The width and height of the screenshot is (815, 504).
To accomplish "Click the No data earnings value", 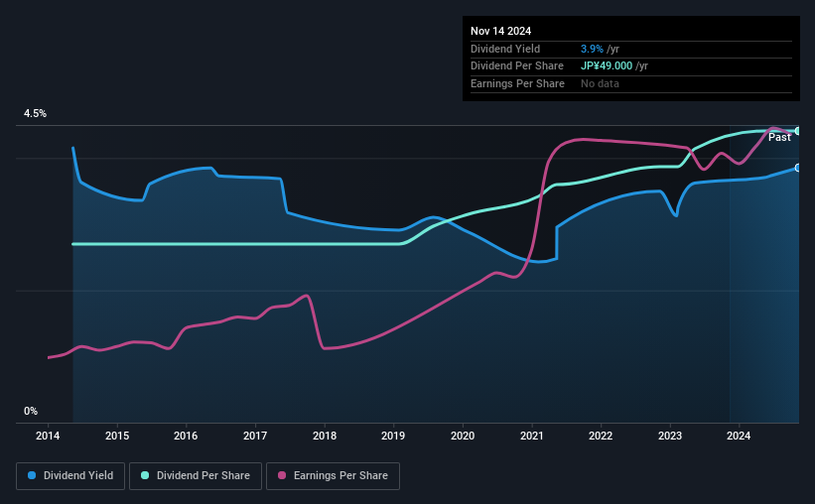I will coord(600,83).
